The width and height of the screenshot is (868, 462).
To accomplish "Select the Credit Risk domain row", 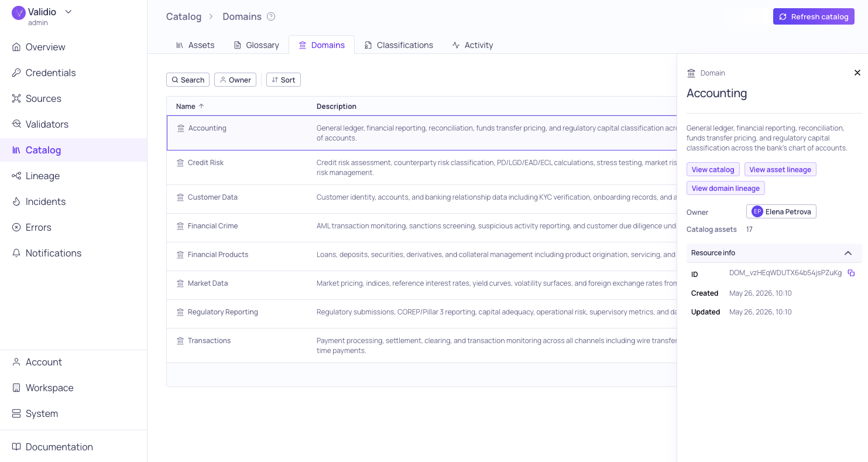I will tap(421, 167).
